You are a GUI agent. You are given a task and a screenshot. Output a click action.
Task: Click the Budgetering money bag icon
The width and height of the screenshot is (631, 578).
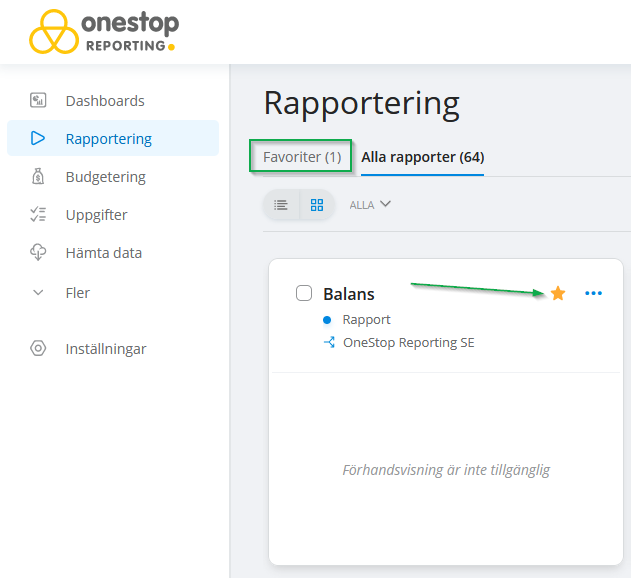point(38,176)
